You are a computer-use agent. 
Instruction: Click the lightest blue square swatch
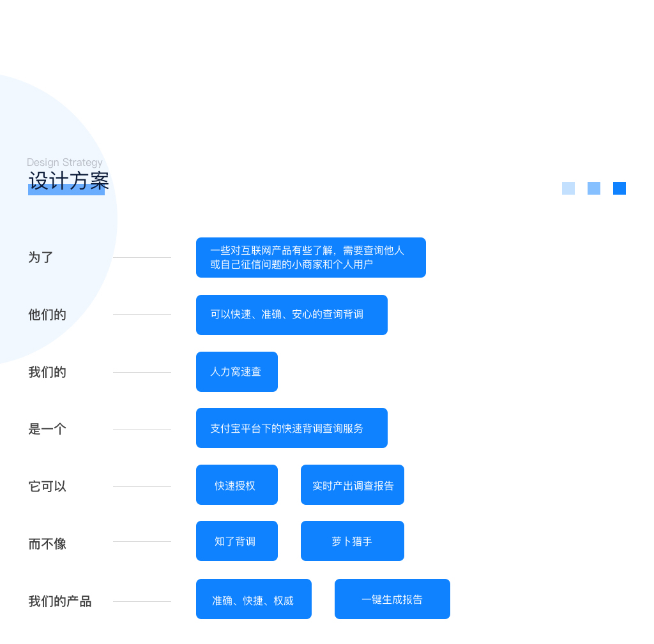(x=568, y=188)
